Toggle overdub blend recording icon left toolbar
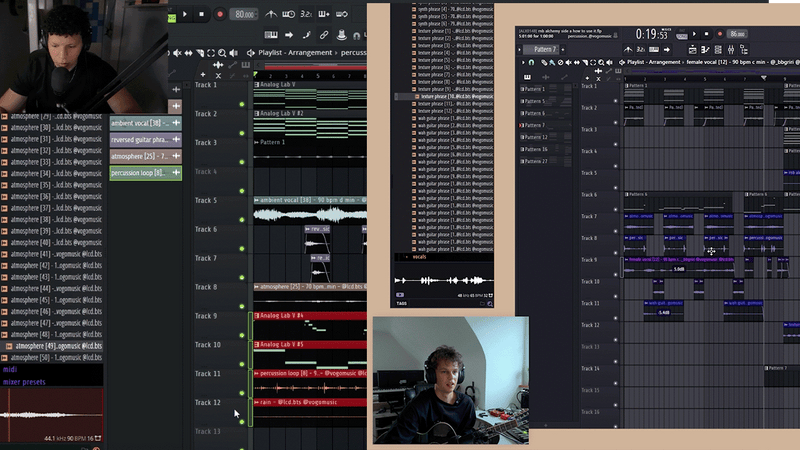The width and height of the screenshot is (800, 450). (x=324, y=14)
